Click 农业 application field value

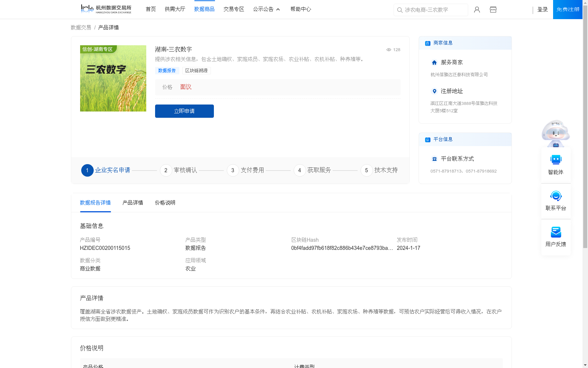pyautogui.click(x=190, y=269)
